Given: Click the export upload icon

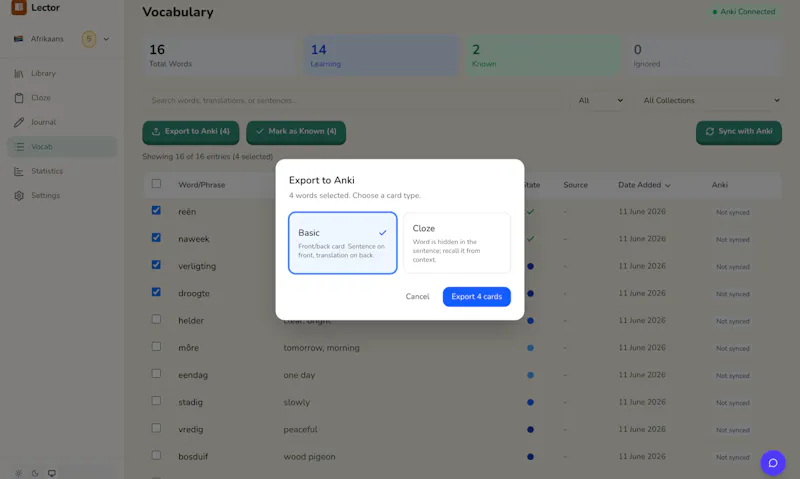Looking at the screenshot, I should coord(156,132).
